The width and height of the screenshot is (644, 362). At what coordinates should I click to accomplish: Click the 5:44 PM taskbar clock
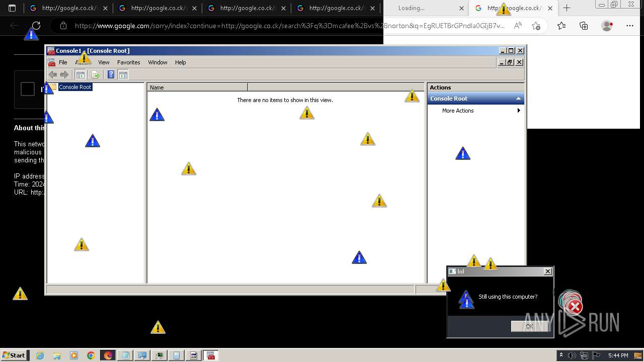click(x=618, y=355)
